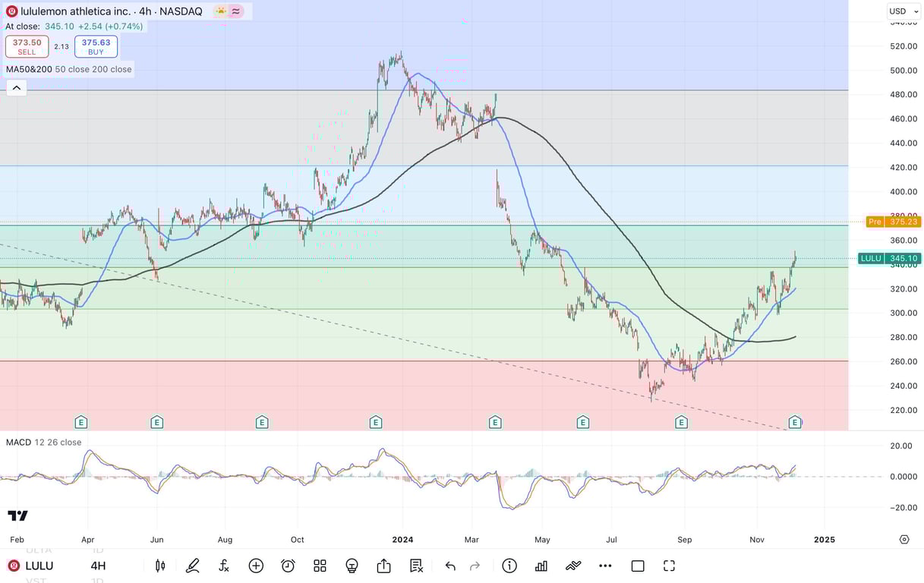Click the LULU 345.10 price label
The height and width of the screenshot is (583, 924).
[889, 258]
